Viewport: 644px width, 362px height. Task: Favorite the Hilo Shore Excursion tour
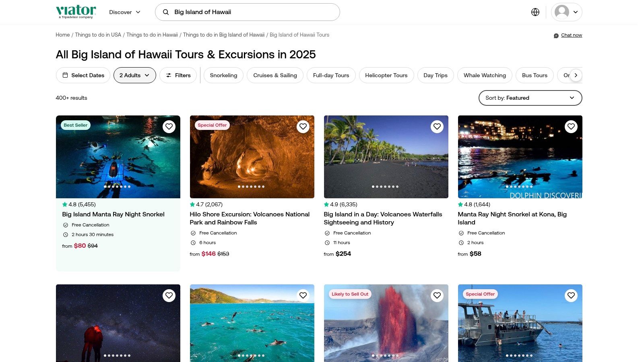pos(303,127)
